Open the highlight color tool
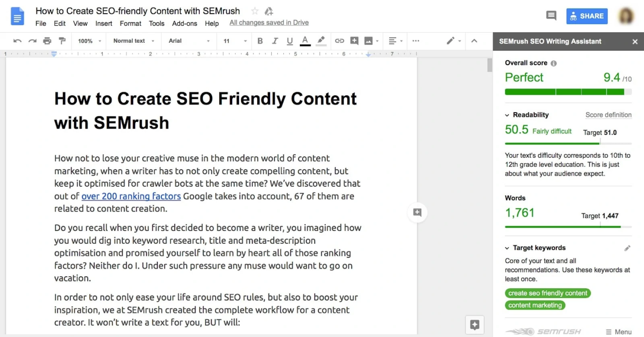 pos(321,41)
